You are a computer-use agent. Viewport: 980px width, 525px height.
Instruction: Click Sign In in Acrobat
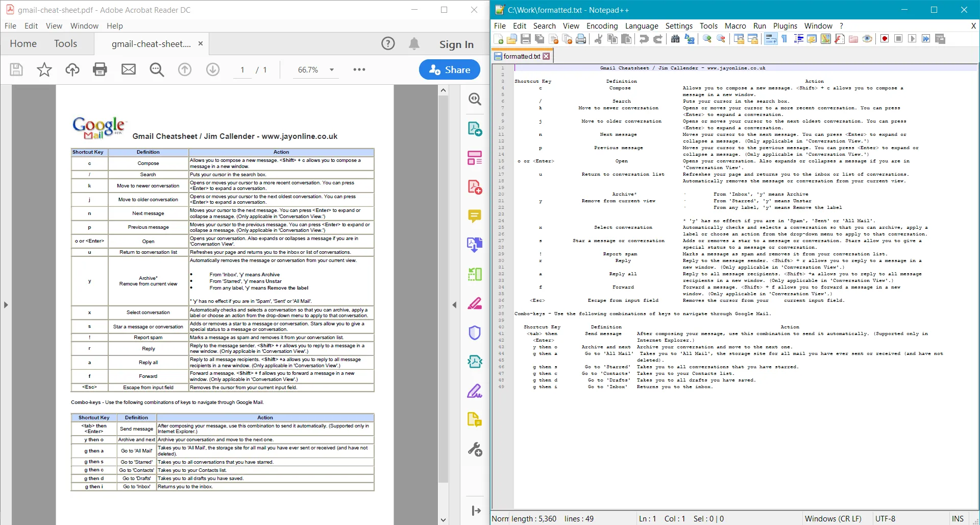pyautogui.click(x=456, y=44)
